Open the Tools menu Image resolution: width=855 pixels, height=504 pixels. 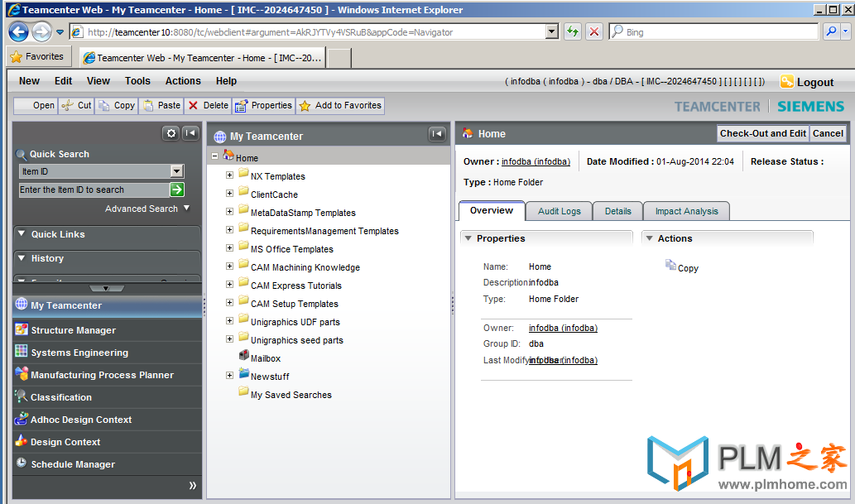137,81
